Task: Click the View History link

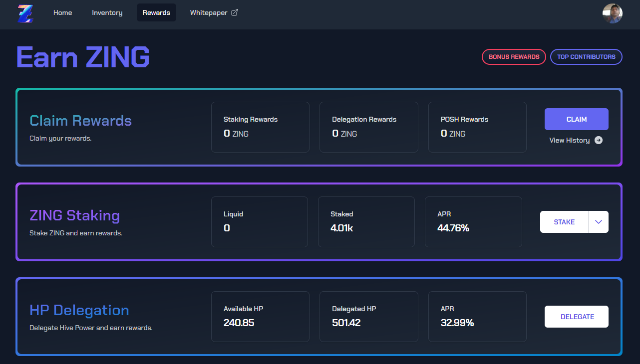Action: [x=576, y=140]
